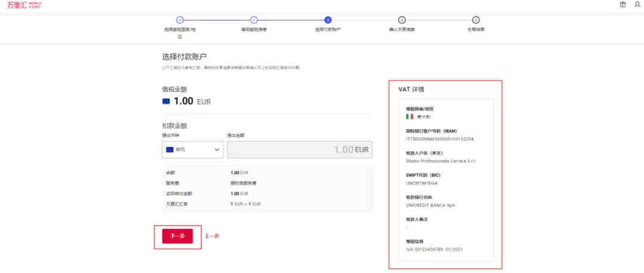Viewport: 644px width, 273px height.
Task: Select bank name UNICREDIT BANCA SpA
Action: tap(431, 205)
